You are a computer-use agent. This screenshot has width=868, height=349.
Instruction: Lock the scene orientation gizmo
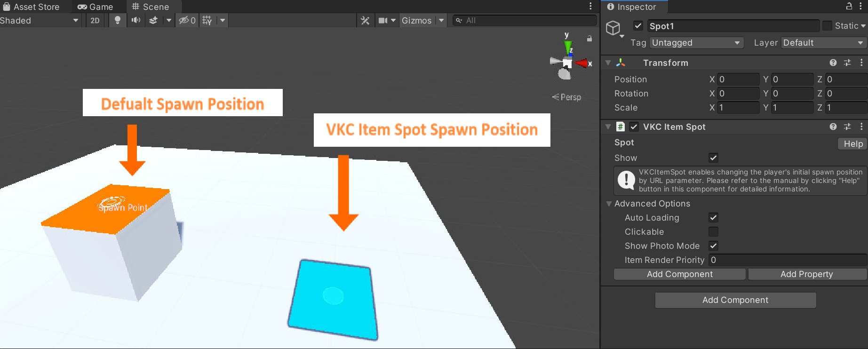pos(589,39)
